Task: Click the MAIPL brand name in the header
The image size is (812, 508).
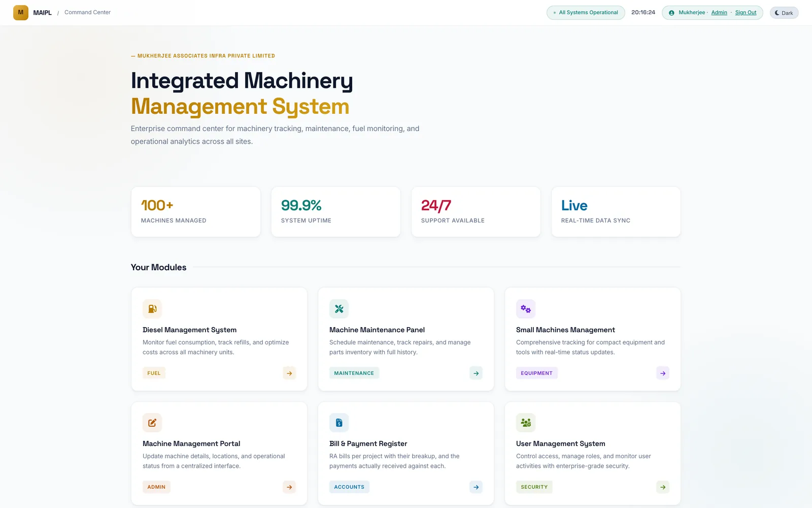Action: 43,13
